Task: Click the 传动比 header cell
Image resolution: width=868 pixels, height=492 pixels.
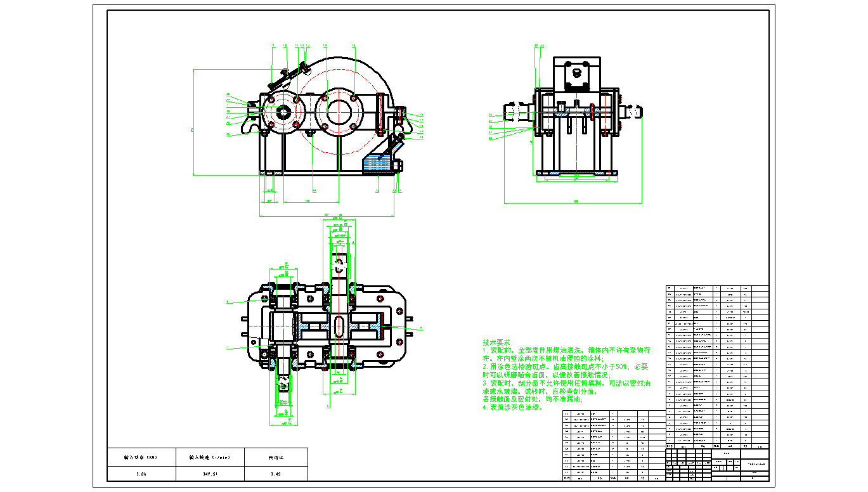Action: click(x=276, y=457)
